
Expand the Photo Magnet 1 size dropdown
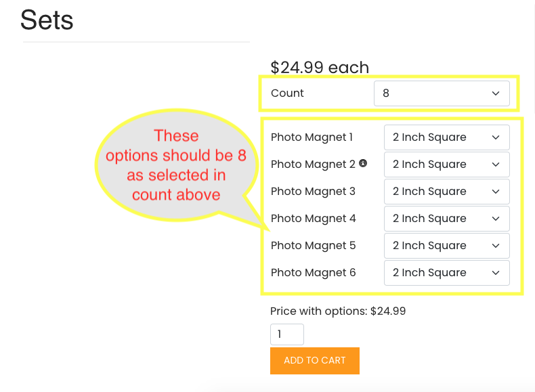pos(447,137)
